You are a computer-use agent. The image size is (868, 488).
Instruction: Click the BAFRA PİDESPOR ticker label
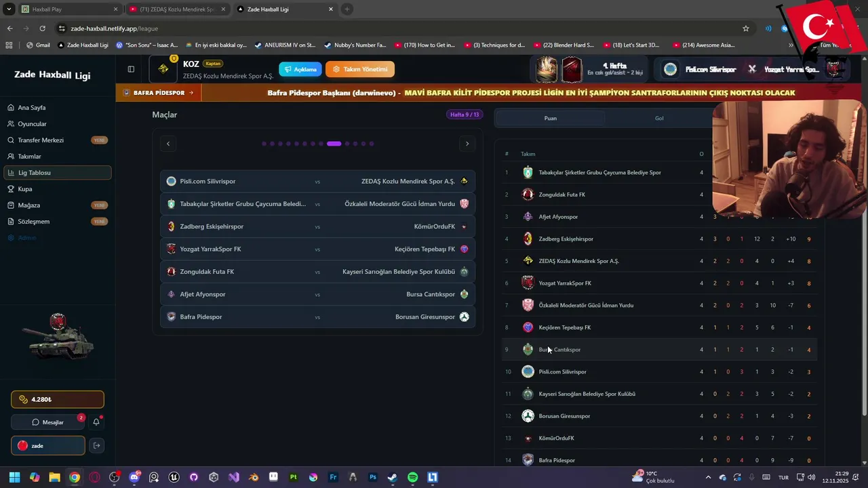pyautogui.click(x=159, y=93)
